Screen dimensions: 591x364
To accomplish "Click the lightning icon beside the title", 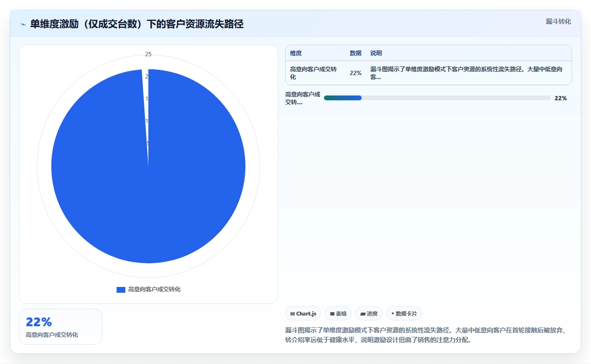I will click(23, 24).
